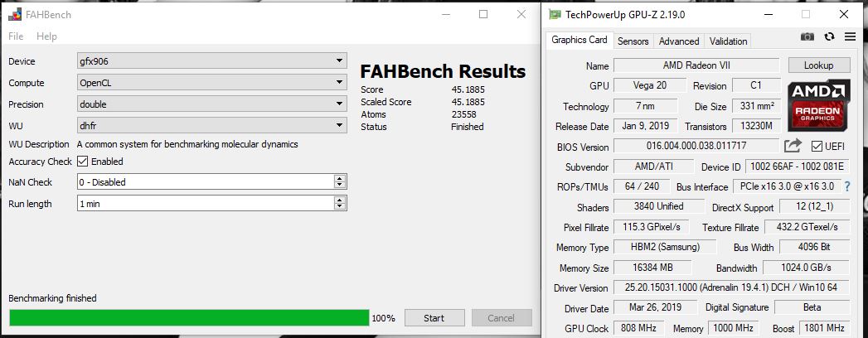Open the Compute dropdown showing OpenCL

(212, 82)
